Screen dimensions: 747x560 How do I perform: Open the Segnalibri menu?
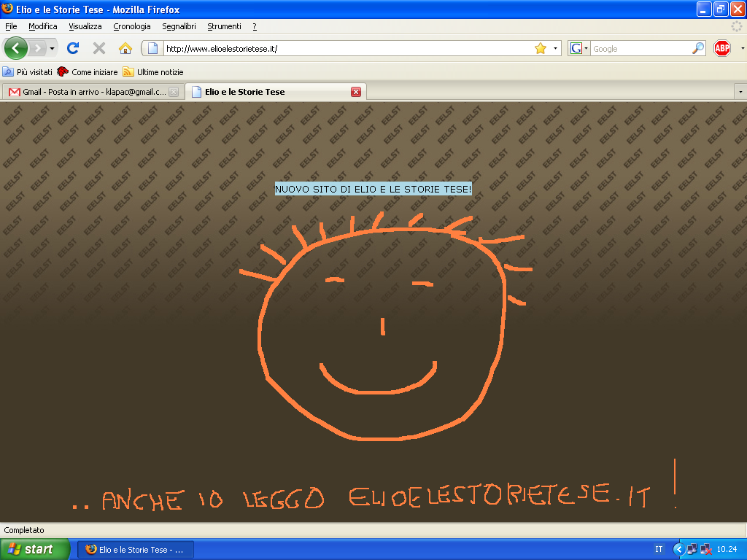(x=179, y=26)
